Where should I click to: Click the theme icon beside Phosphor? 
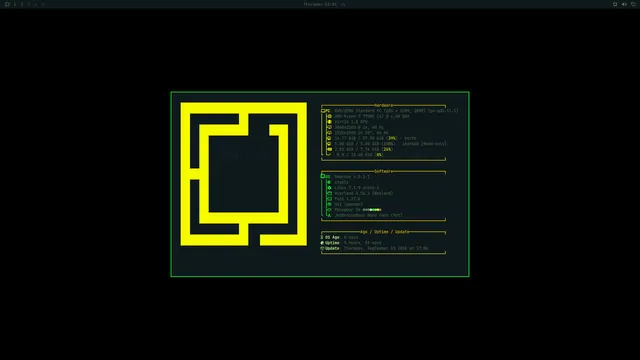[x=329, y=210]
